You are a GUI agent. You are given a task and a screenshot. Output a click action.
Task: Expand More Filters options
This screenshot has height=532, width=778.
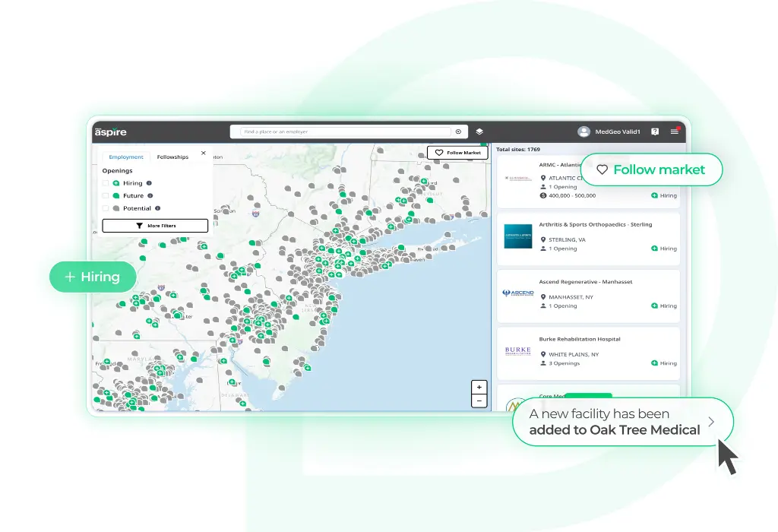(155, 225)
